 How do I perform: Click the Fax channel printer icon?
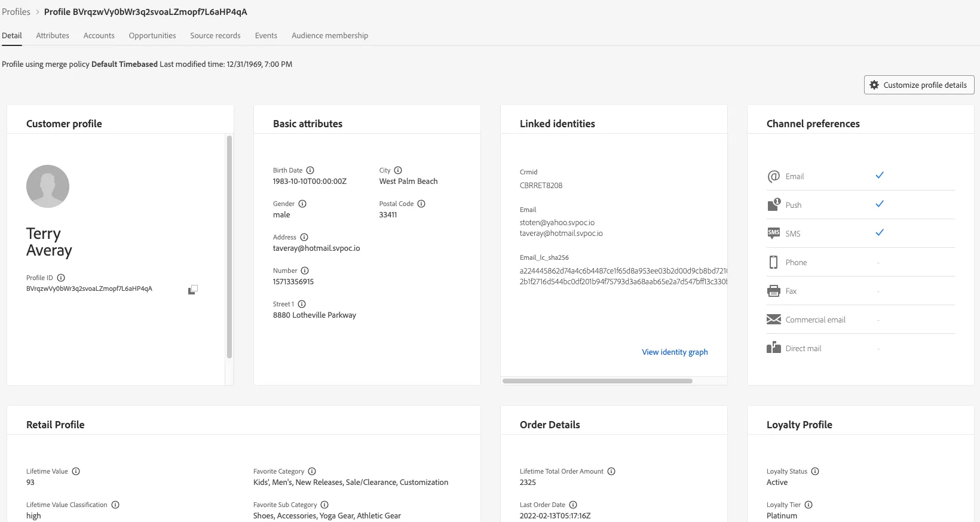(x=773, y=291)
